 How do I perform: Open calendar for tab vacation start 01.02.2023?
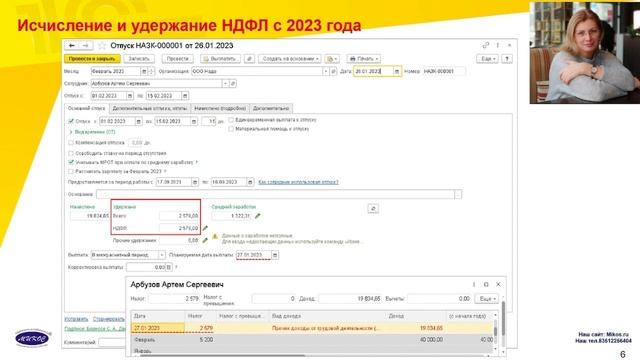(x=138, y=122)
